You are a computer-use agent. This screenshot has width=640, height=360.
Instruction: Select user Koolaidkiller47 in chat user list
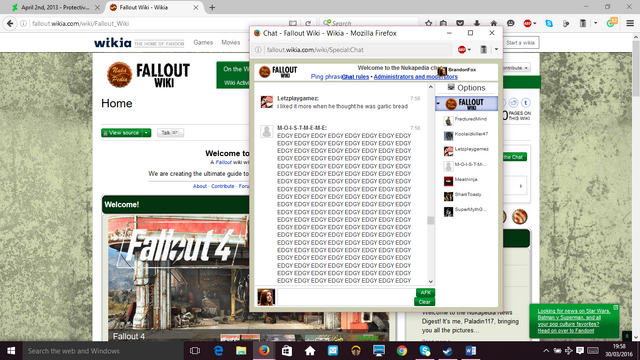tap(466, 135)
